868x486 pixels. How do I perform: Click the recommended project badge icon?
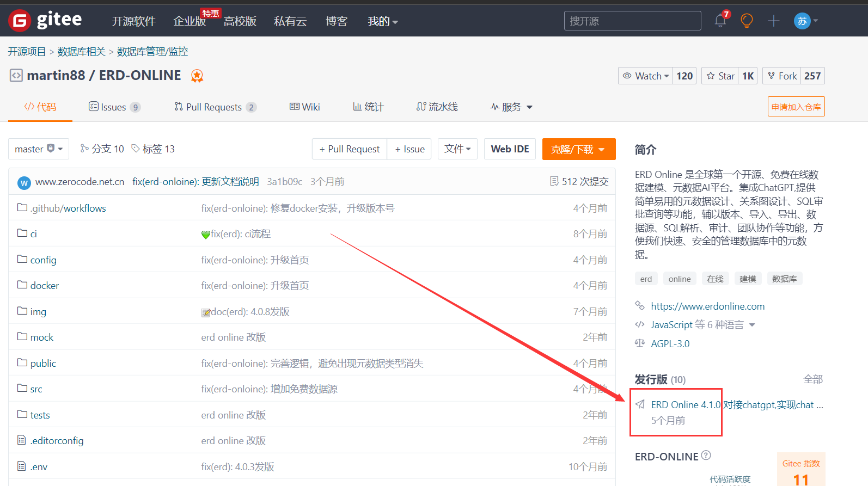pyautogui.click(x=197, y=76)
